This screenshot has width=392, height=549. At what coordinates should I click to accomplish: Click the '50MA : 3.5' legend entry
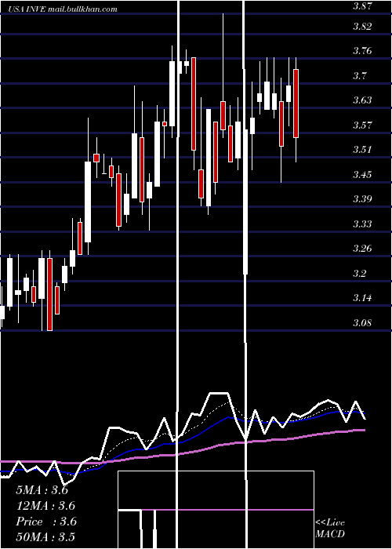click(45, 536)
